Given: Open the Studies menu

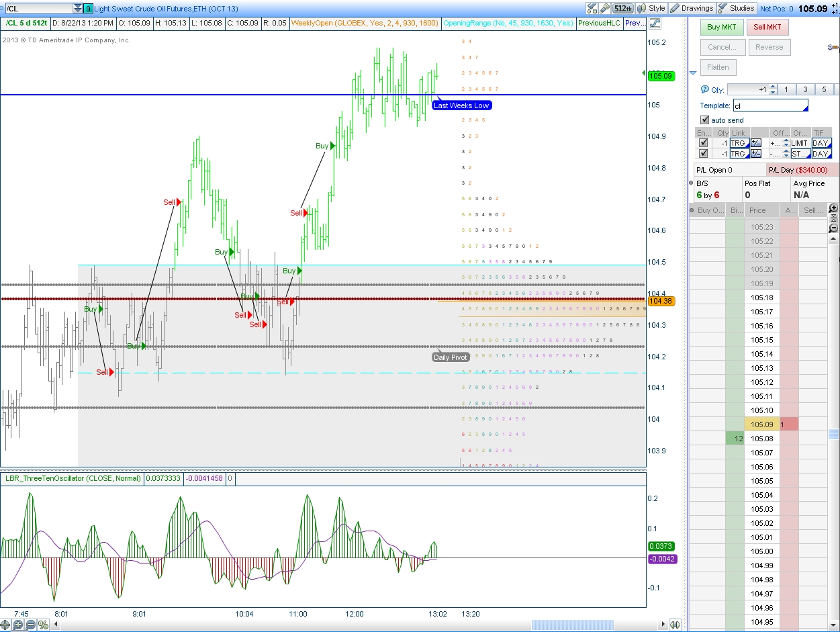Looking at the screenshot, I should click(737, 8).
